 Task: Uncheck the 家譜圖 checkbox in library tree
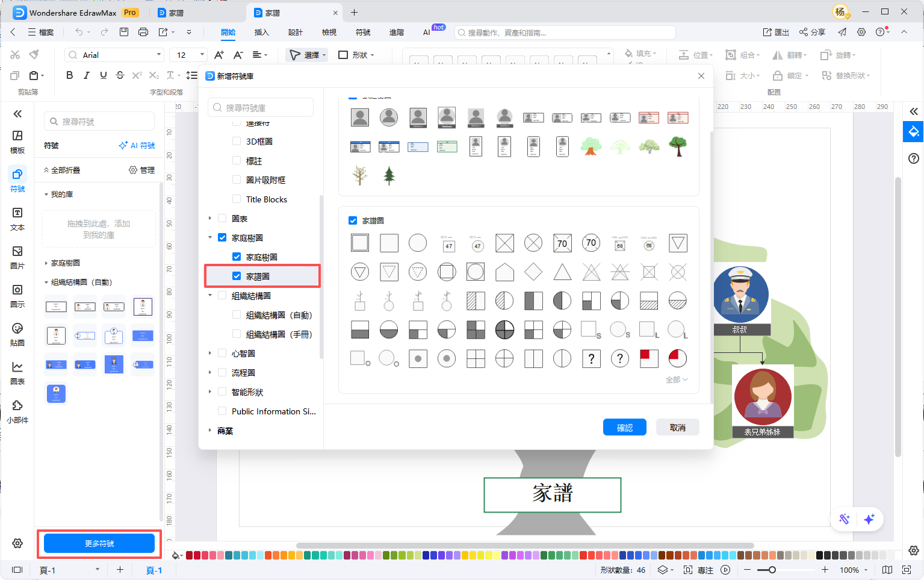(237, 276)
